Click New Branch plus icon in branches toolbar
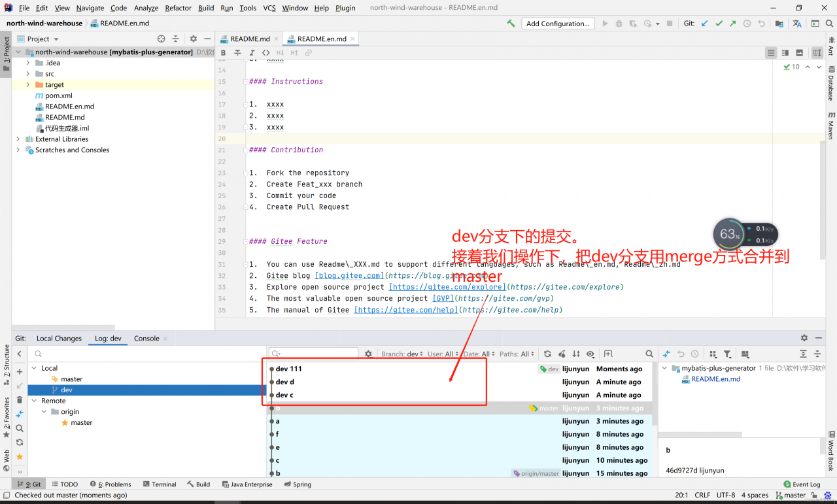This screenshot has width=837, height=504. pyautogui.click(x=20, y=372)
